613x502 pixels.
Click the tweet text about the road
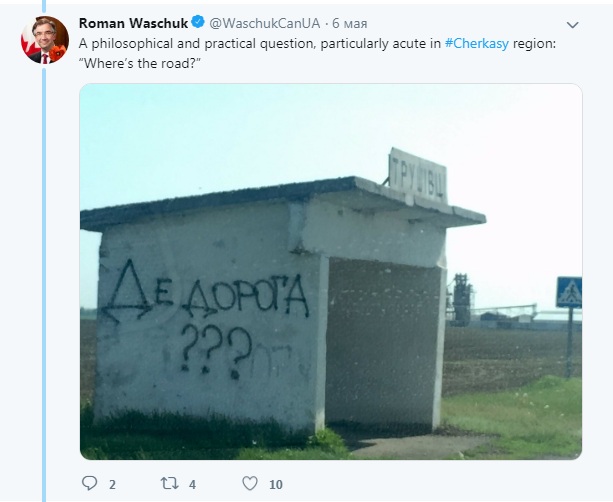(317, 53)
